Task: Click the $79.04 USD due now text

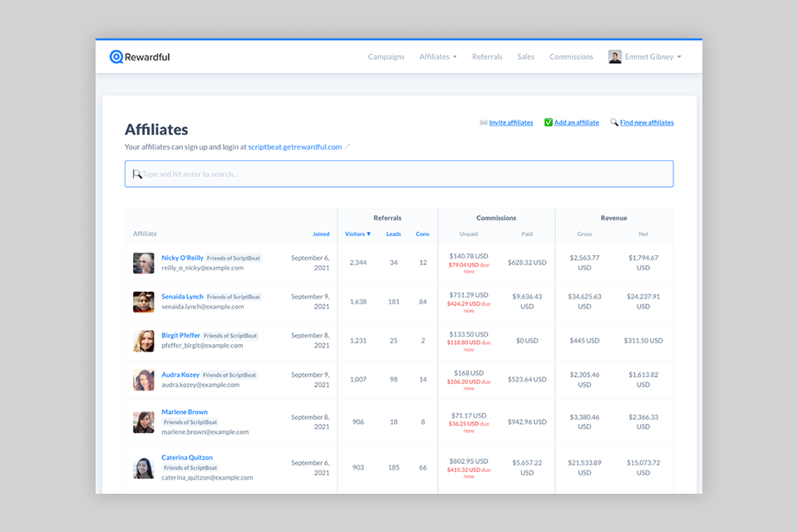Action: [x=469, y=268]
